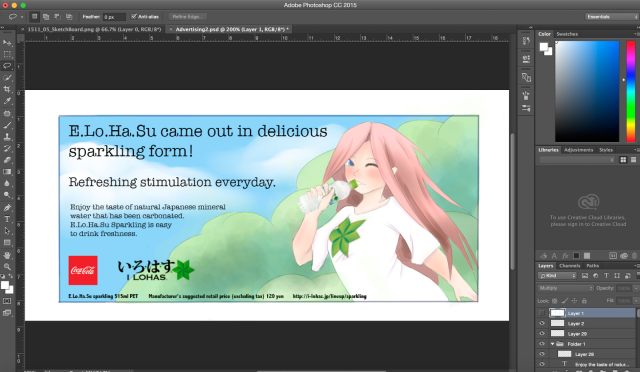The height and width of the screenshot is (372, 640).
Task: Switch to the Channels tab
Action: click(570, 266)
